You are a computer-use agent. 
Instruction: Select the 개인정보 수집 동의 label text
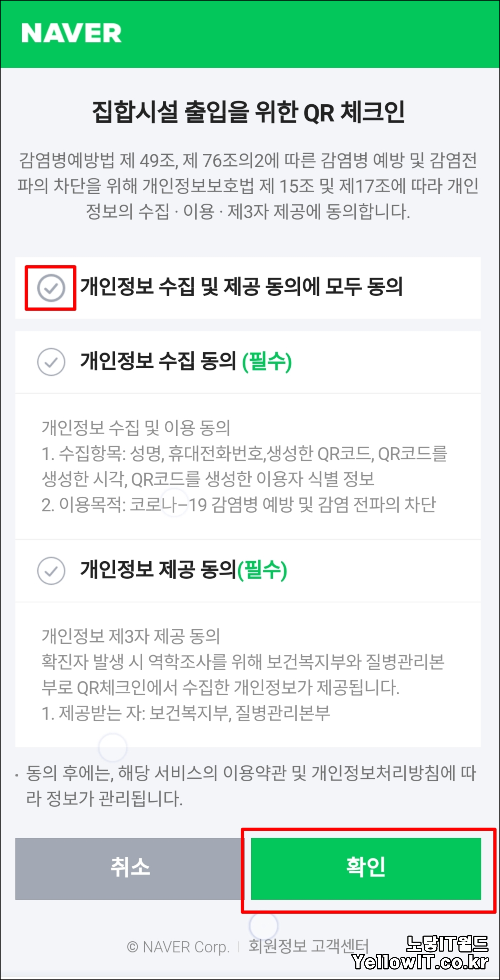[158, 361]
